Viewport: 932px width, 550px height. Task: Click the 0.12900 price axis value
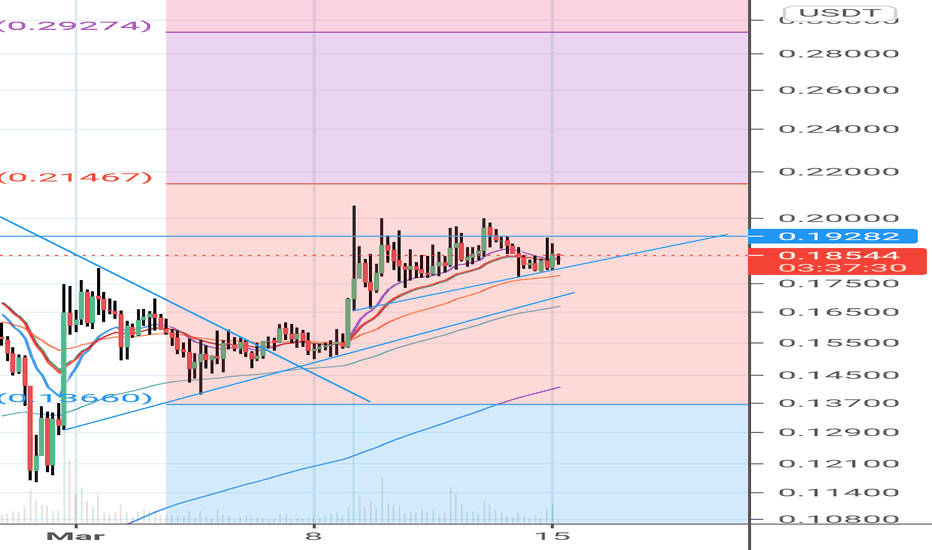839,432
